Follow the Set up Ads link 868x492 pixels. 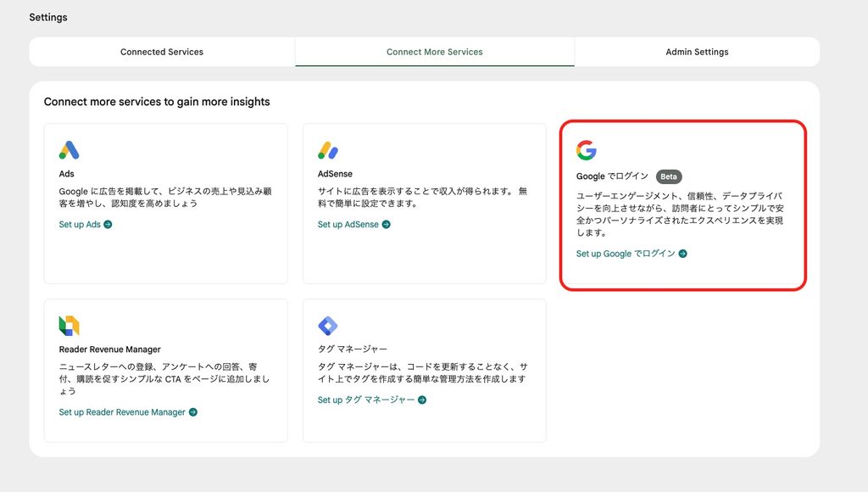(x=80, y=225)
